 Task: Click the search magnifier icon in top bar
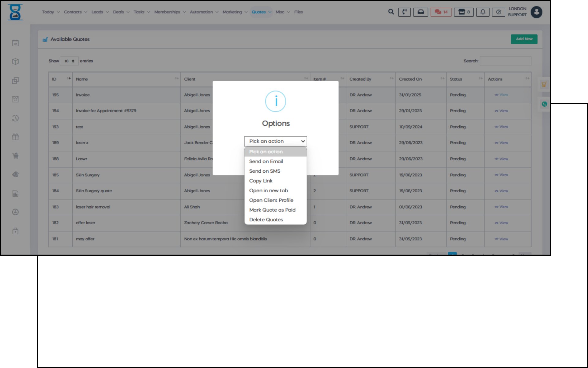391,12
